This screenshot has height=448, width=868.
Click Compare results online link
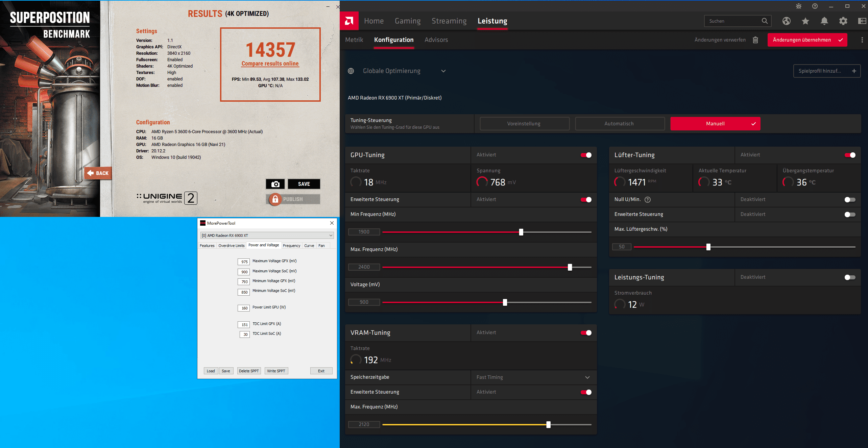click(x=270, y=64)
